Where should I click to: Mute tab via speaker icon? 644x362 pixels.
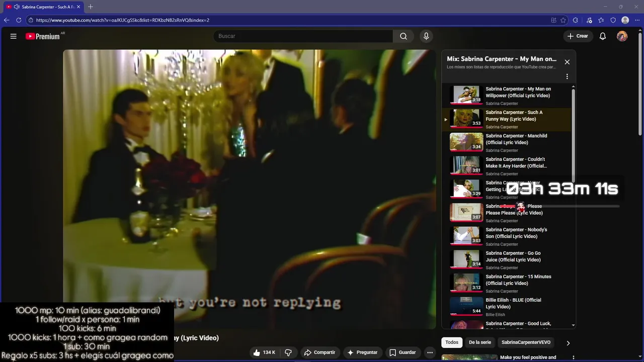point(17,7)
